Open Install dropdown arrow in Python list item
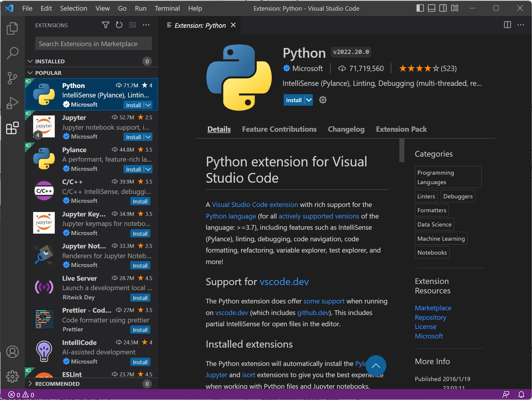The width and height of the screenshot is (532, 400). [148, 105]
